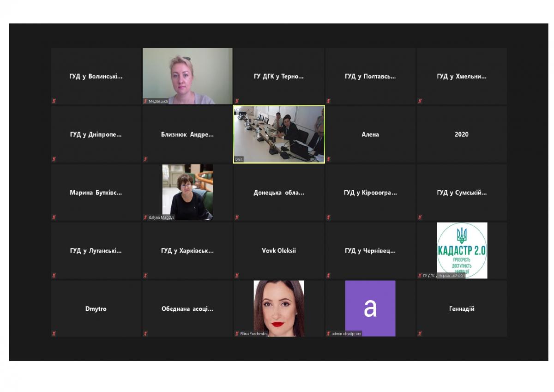Click the 'ГУД у Харківськ...' participant tile
The image size is (554, 392).
(x=187, y=251)
